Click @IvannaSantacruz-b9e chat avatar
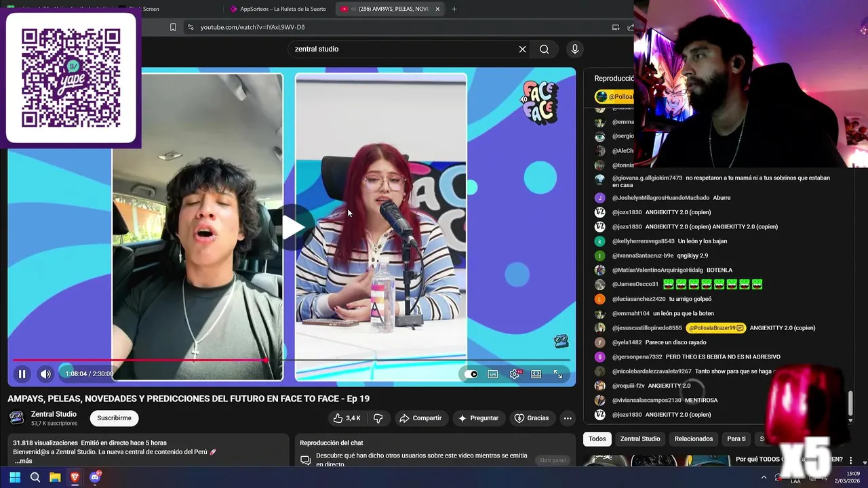The height and width of the screenshot is (488, 868). pyautogui.click(x=599, y=256)
